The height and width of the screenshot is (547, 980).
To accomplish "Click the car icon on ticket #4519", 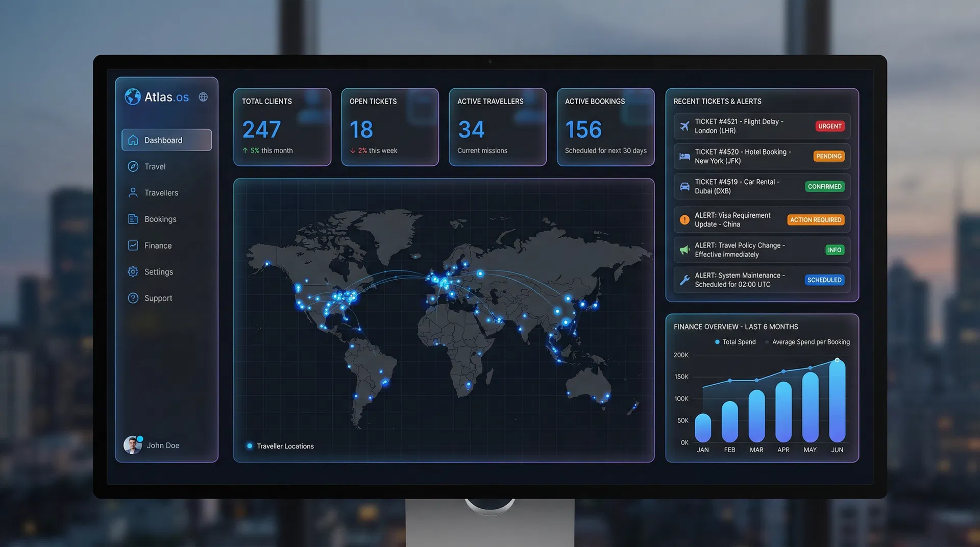I will [x=684, y=186].
